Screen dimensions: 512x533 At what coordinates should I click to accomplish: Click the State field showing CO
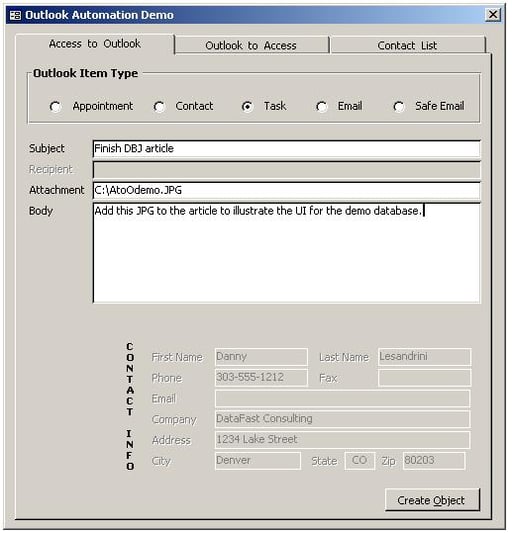coord(360,461)
